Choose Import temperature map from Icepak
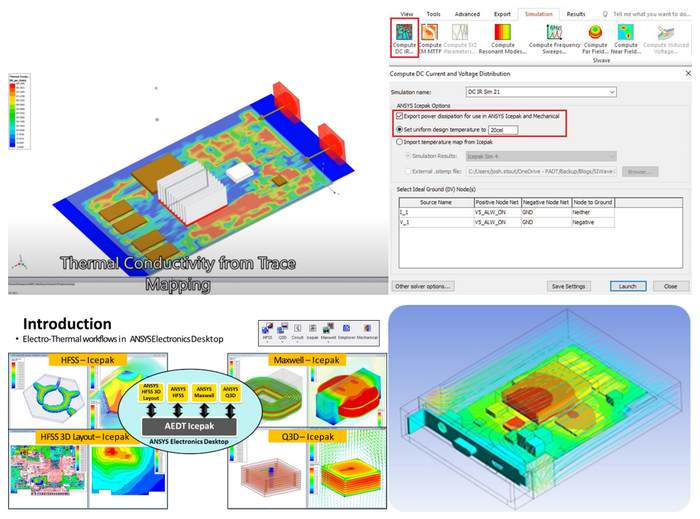Screen dimensions: 700x519 point(399,143)
